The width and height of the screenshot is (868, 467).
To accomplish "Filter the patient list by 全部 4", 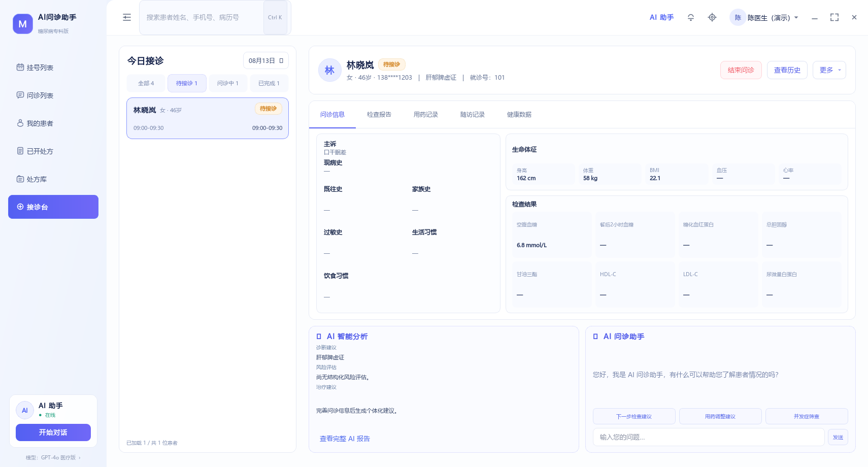I will [x=146, y=83].
